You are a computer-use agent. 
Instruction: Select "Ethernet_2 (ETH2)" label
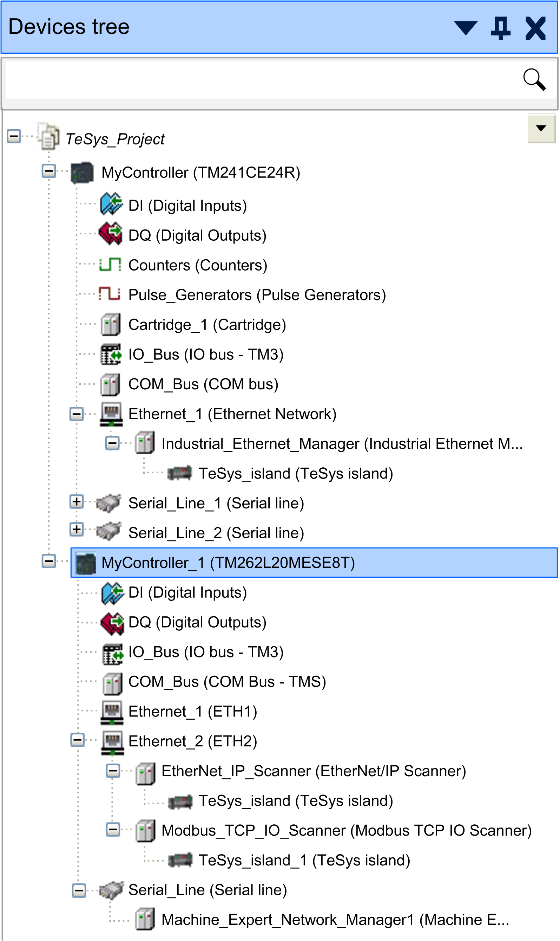click(193, 742)
